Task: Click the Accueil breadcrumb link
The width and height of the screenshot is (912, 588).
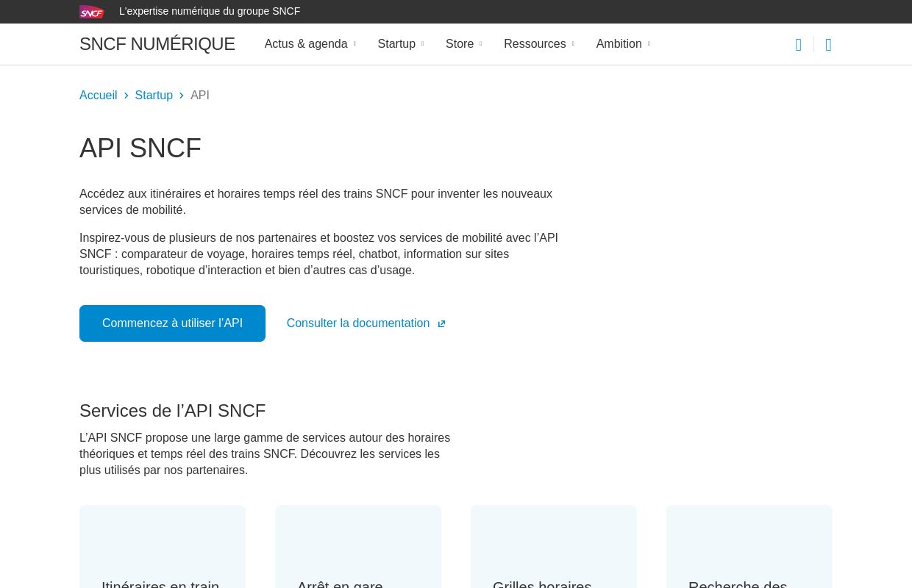Action: point(99,96)
